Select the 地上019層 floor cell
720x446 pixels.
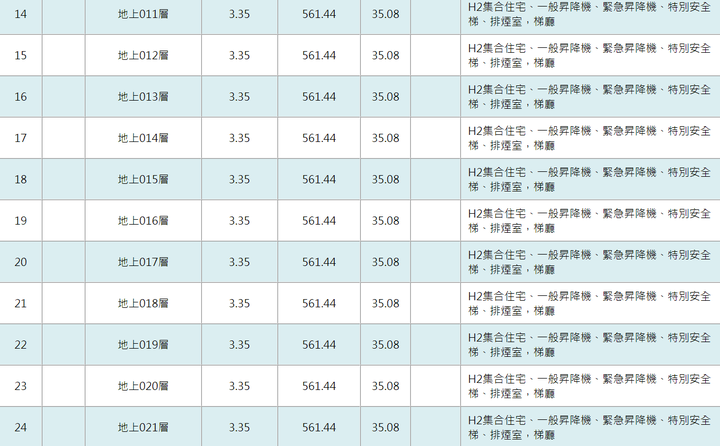[143, 345]
